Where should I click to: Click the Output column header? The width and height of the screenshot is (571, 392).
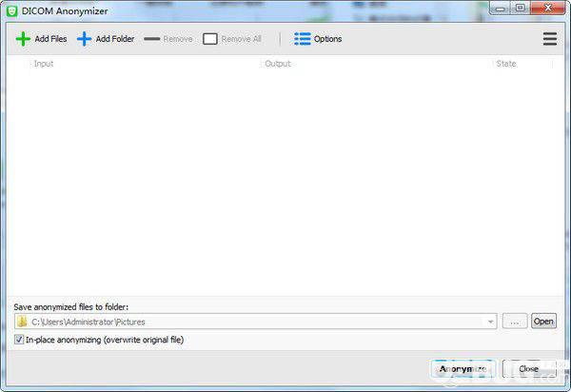click(278, 64)
